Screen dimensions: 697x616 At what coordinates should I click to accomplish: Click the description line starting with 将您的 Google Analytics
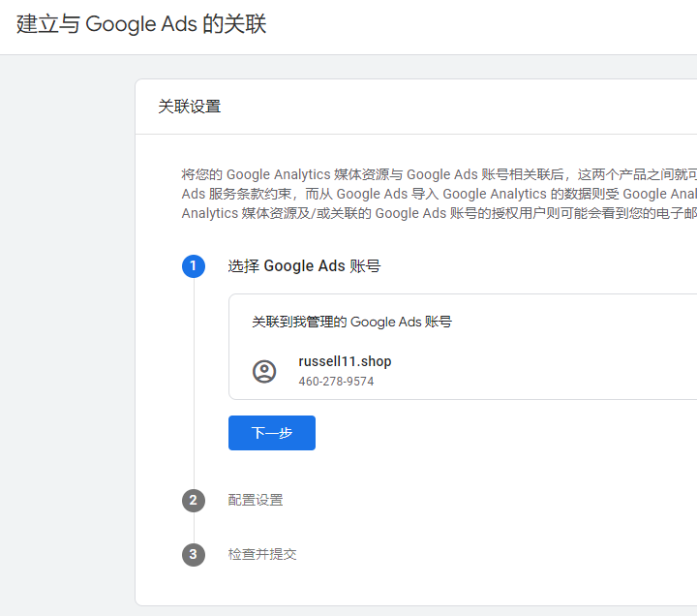436,174
